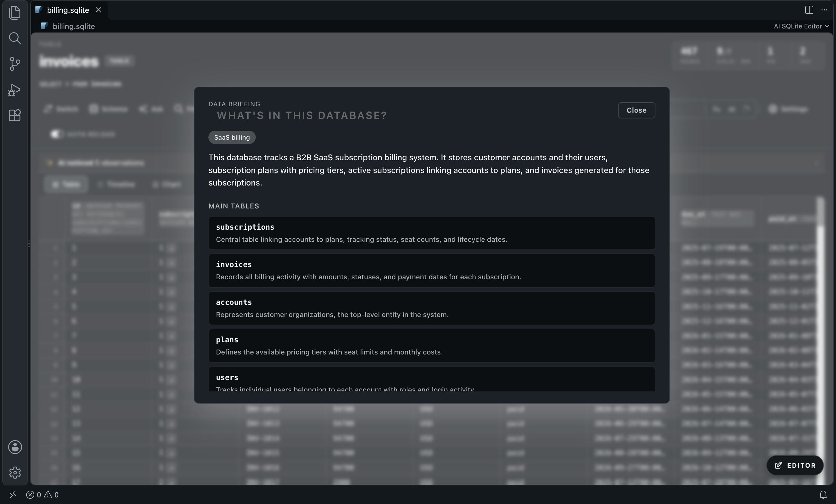This screenshot has width=836, height=504.
Task: Open the Manage gear icon
Action: (15, 472)
